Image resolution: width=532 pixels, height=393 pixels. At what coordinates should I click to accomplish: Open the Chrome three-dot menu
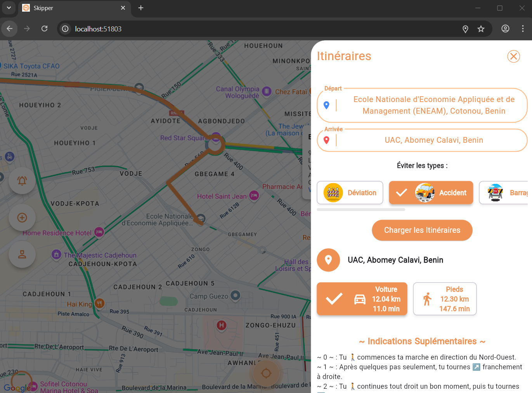coord(523,29)
